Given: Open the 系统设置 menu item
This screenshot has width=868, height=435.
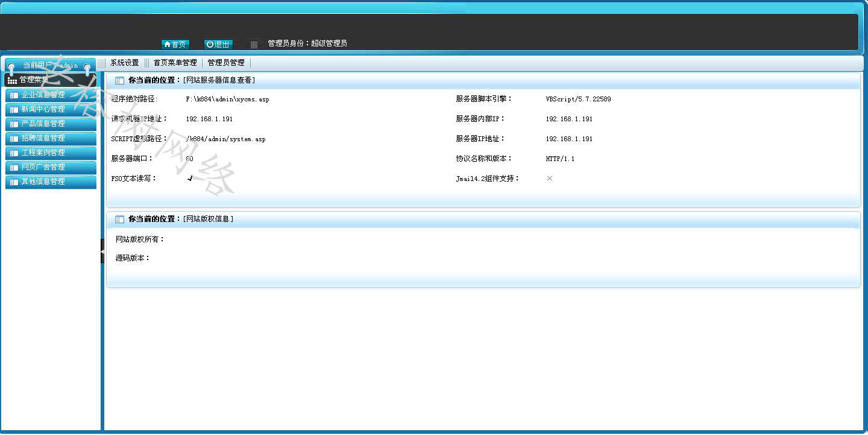Looking at the screenshot, I should (x=125, y=63).
